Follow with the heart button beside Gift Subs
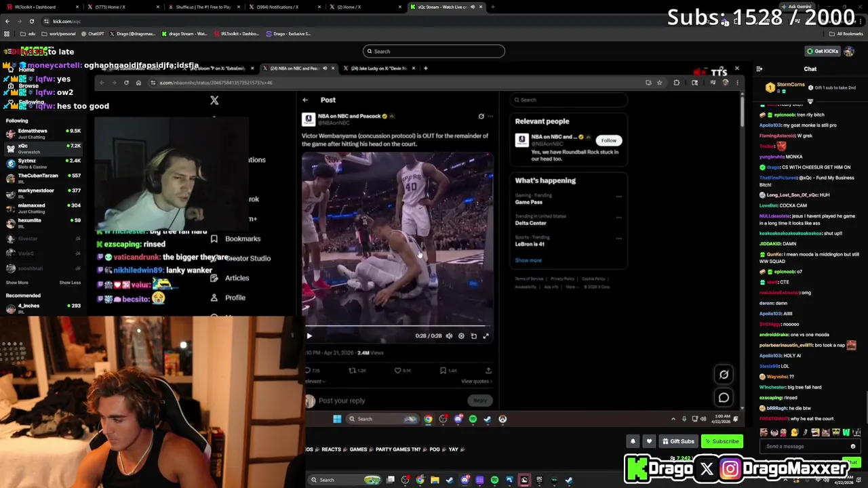The height and width of the screenshot is (488, 868). [x=649, y=441]
